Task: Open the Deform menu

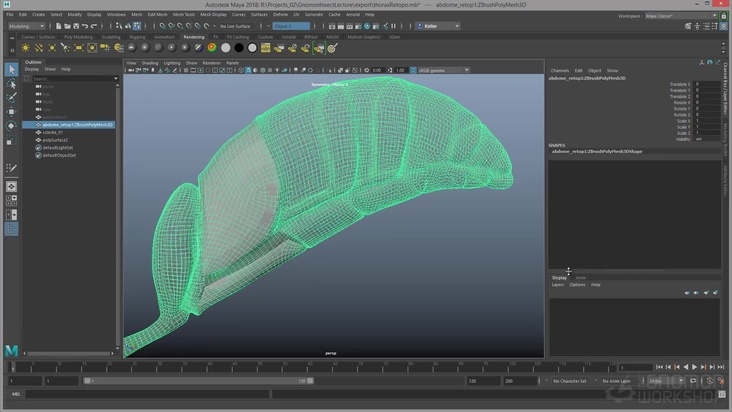Action: pyautogui.click(x=280, y=15)
